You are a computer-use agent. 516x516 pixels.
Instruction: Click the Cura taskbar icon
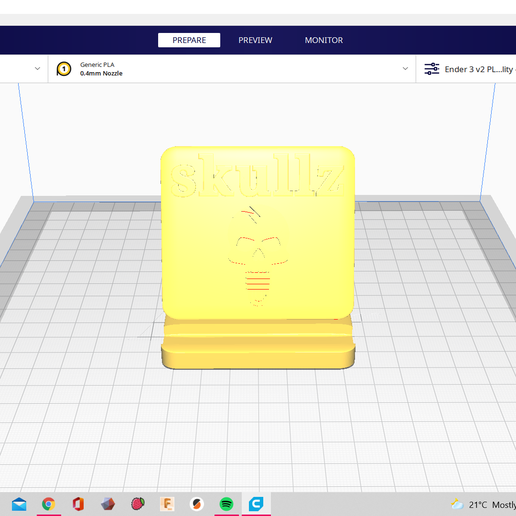coord(256,504)
